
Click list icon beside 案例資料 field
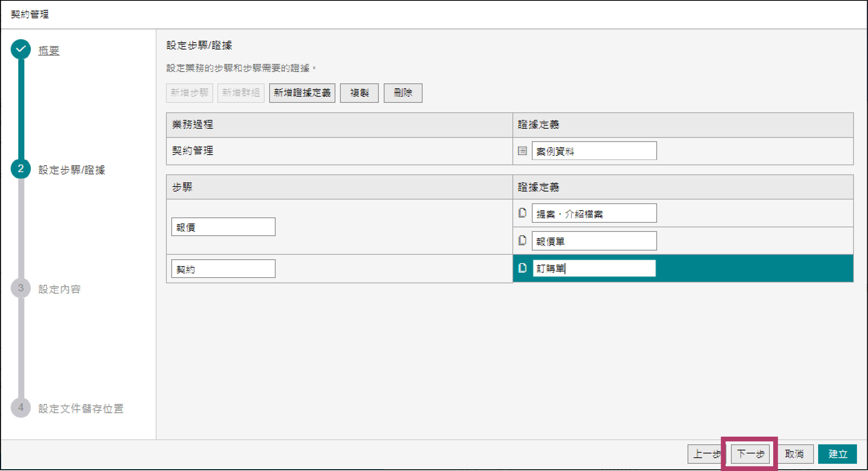click(522, 151)
